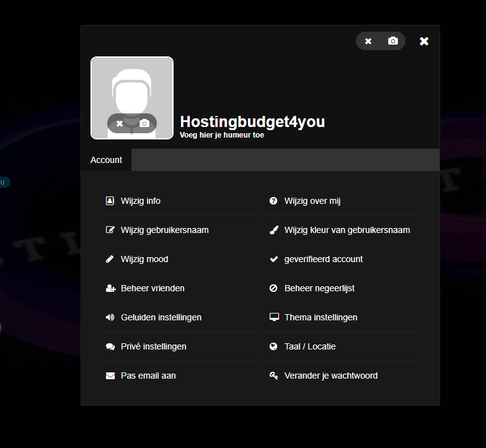Click the speaker icon for Geluiden instellingen
This screenshot has width=486, height=448.
[x=110, y=317]
